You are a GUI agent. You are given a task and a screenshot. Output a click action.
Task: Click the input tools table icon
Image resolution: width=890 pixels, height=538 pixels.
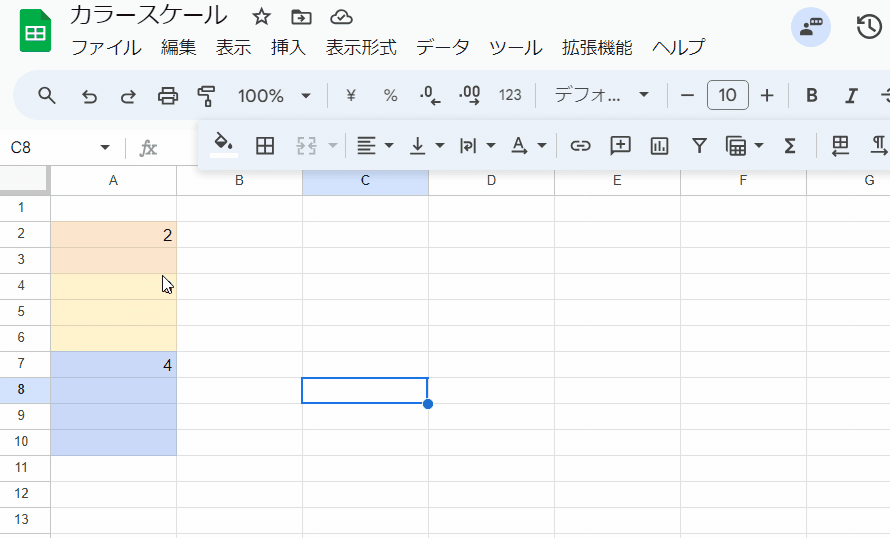pos(840,146)
